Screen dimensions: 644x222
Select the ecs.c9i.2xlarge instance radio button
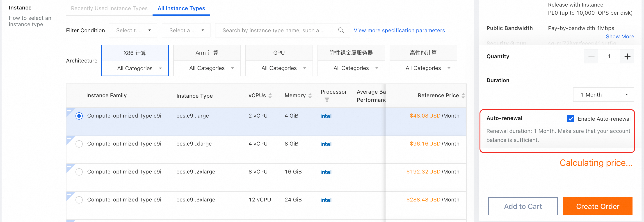[x=79, y=172]
